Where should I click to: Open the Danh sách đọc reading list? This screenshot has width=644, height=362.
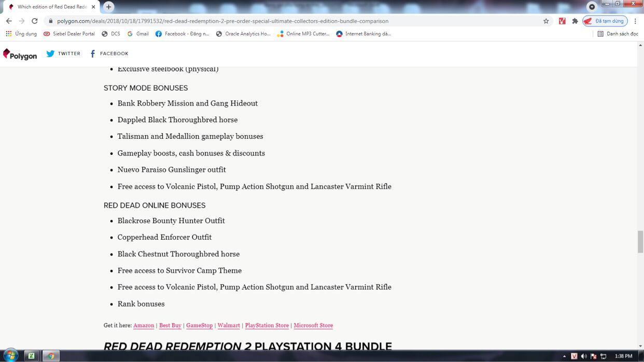pos(618,34)
